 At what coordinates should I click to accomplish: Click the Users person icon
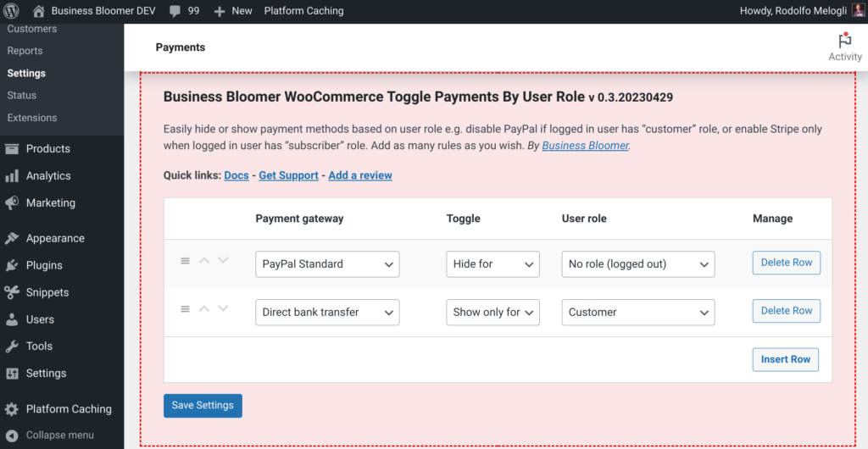(12, 319)
